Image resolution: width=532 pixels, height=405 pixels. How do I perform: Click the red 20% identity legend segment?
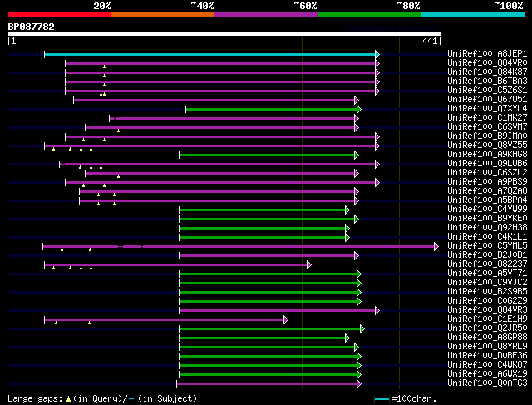pos(59,15)
